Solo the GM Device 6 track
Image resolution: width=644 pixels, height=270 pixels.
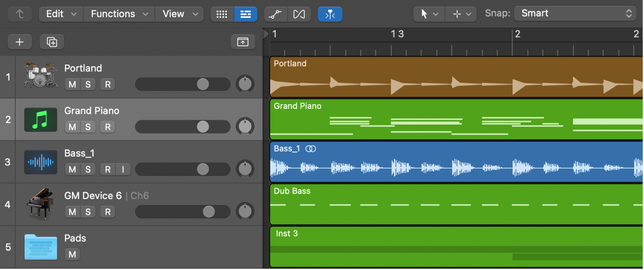click(88, 212)
